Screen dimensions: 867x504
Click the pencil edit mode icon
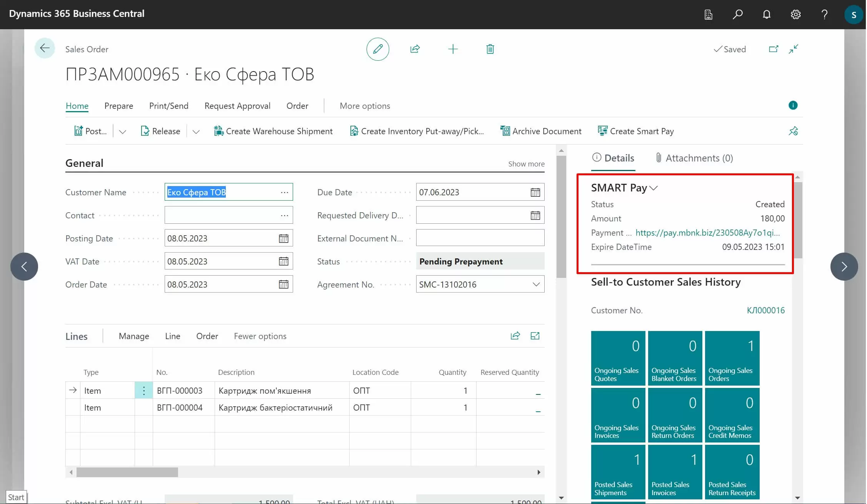click(x=377, y=49)
